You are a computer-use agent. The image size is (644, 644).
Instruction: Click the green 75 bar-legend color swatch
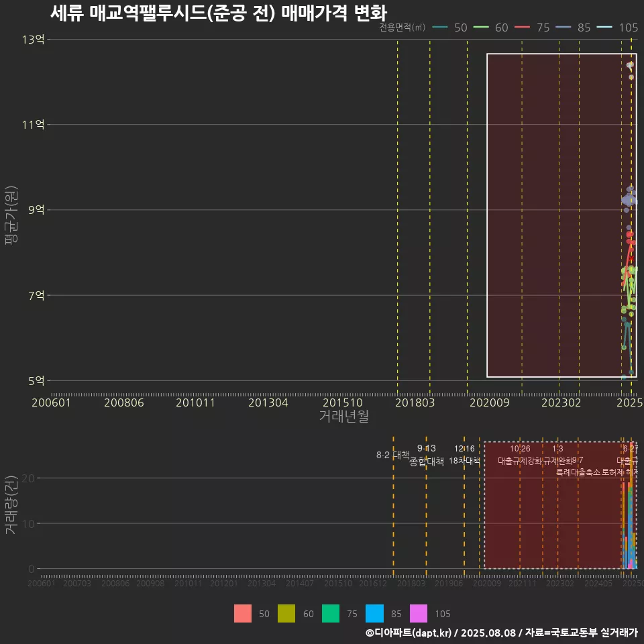click(331, 614)
